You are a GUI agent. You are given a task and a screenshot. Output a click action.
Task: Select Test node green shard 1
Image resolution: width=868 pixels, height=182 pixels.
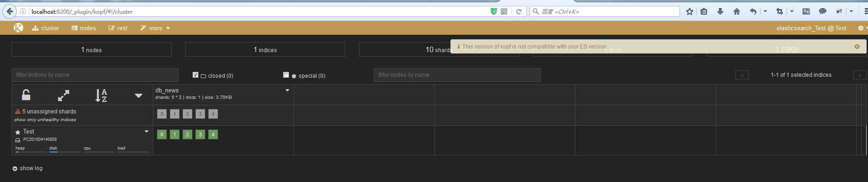point(175,134)
